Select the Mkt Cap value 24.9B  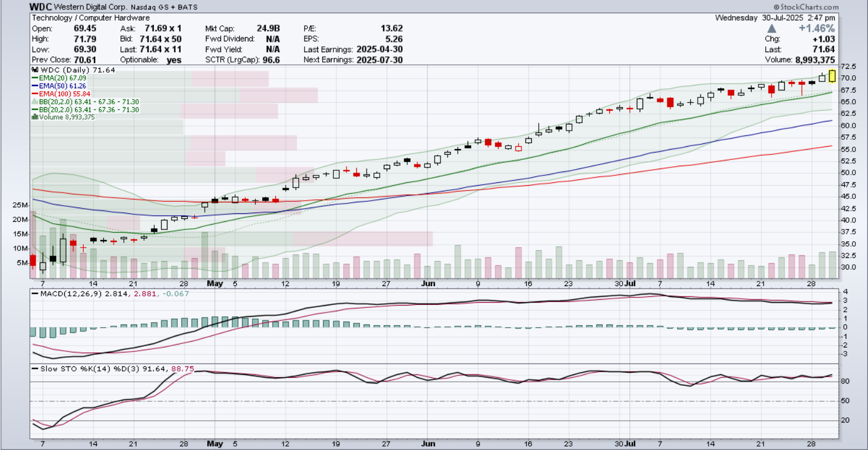pyautogui.click(x=268, y=28)
